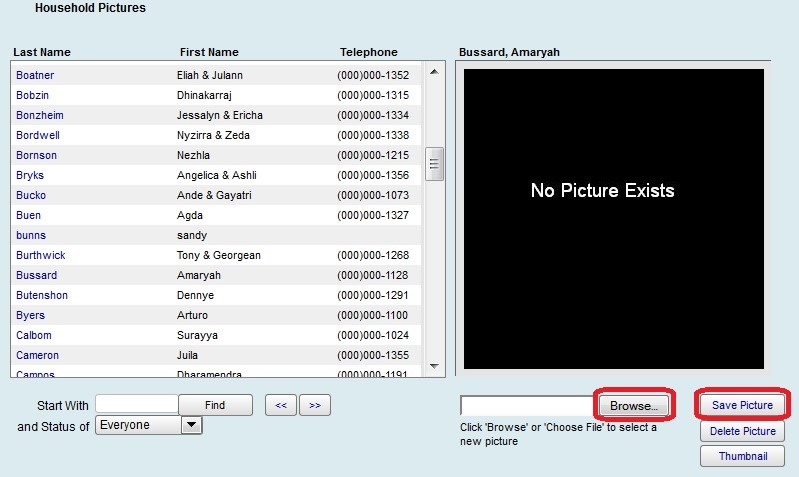Click the list scrollbar thumb

[434, 164]
